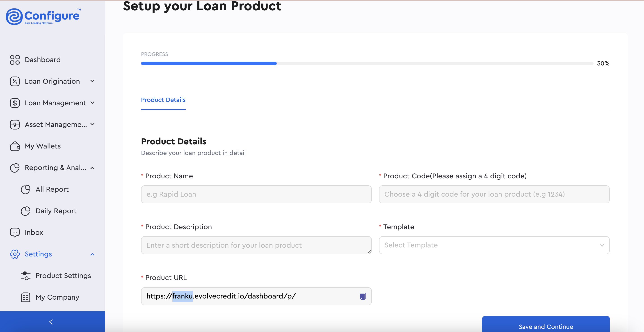Expand the Loan Management section
Screen dimensions: 644x332
[92, 103]
